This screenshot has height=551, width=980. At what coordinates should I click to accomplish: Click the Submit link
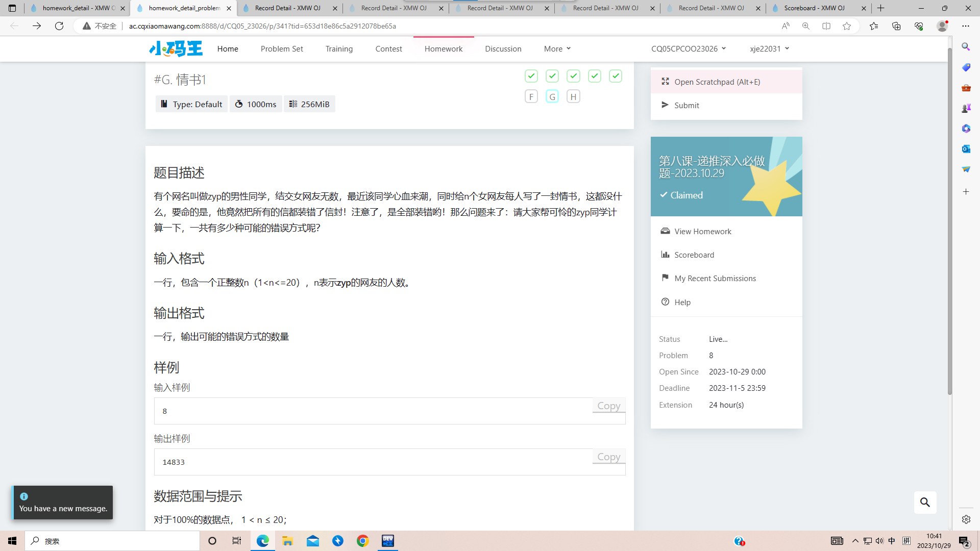[x=726, y=105]
